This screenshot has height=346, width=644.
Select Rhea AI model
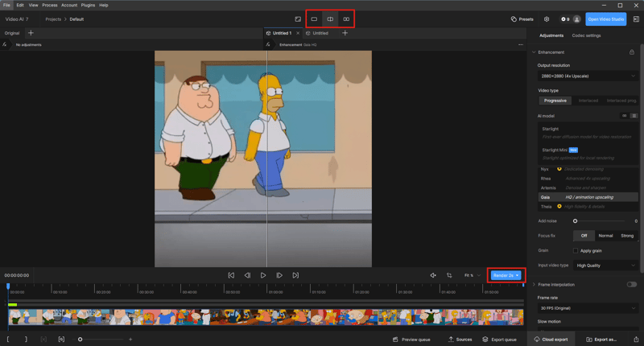tap(588, 179)
